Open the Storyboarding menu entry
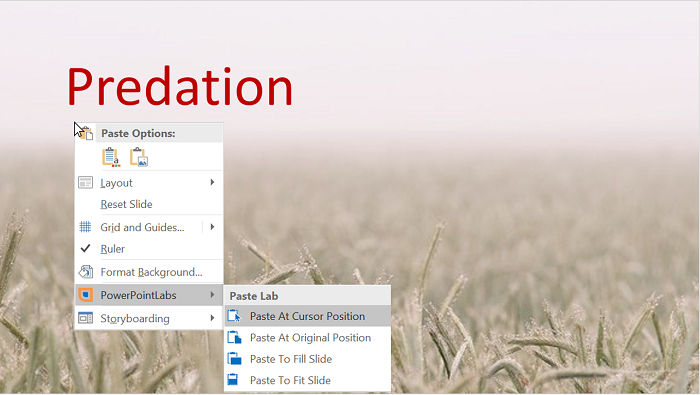The width and height of the screenshot is (700, 395). pos(149,318)
